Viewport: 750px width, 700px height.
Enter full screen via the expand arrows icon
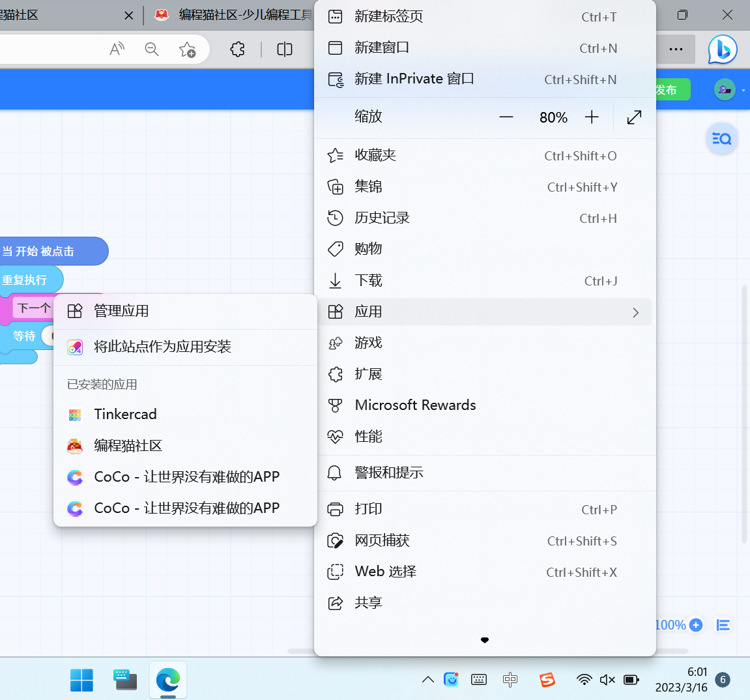[634, 117]
